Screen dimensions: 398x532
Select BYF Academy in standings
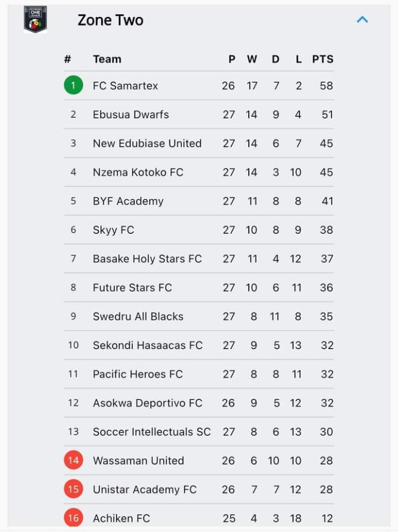coord(199,201)
